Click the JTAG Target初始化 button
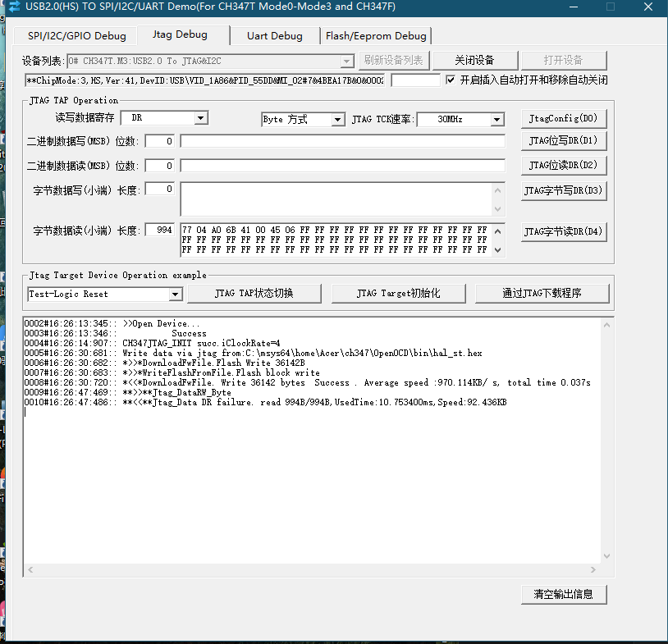The width and height of the screenshot is (668, 644). 398,293
